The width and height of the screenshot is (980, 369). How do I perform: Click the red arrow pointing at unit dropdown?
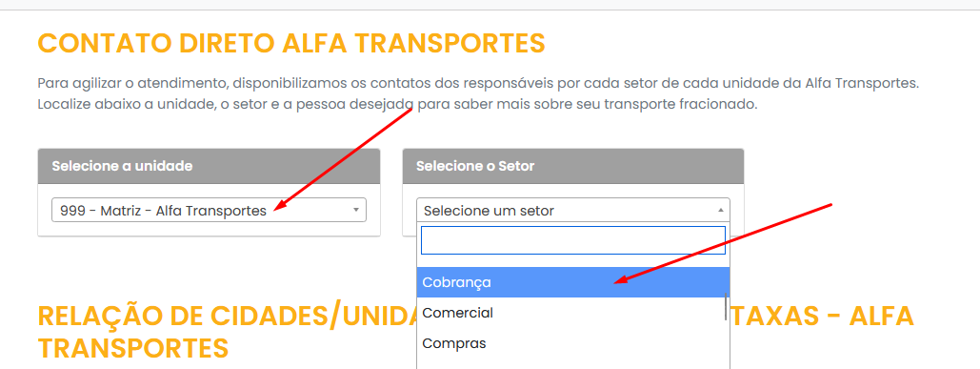point(343,158)
